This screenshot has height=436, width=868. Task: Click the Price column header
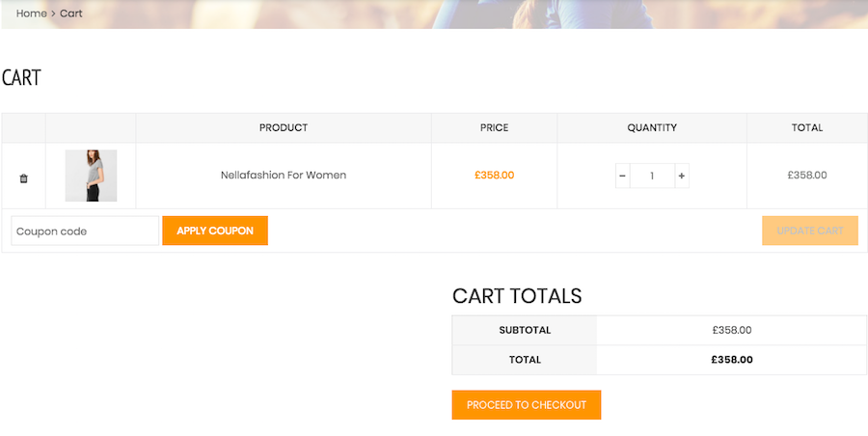point(494,127)
